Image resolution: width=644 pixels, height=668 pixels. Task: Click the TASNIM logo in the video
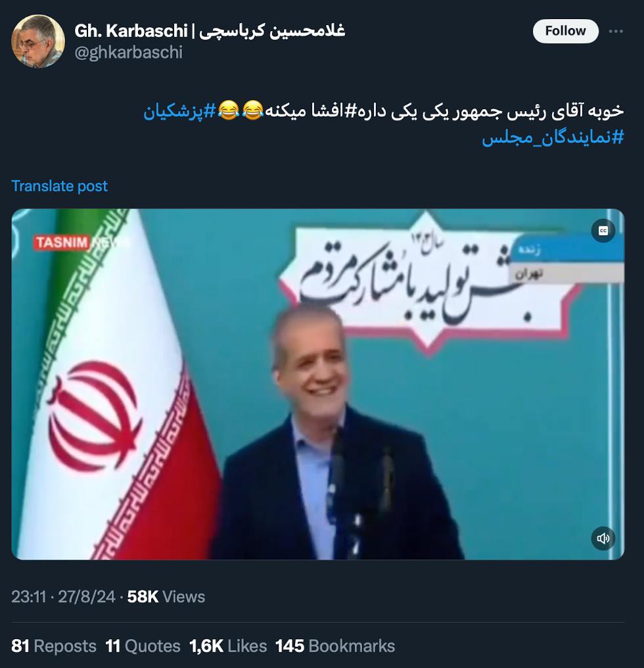coord(62,243)
